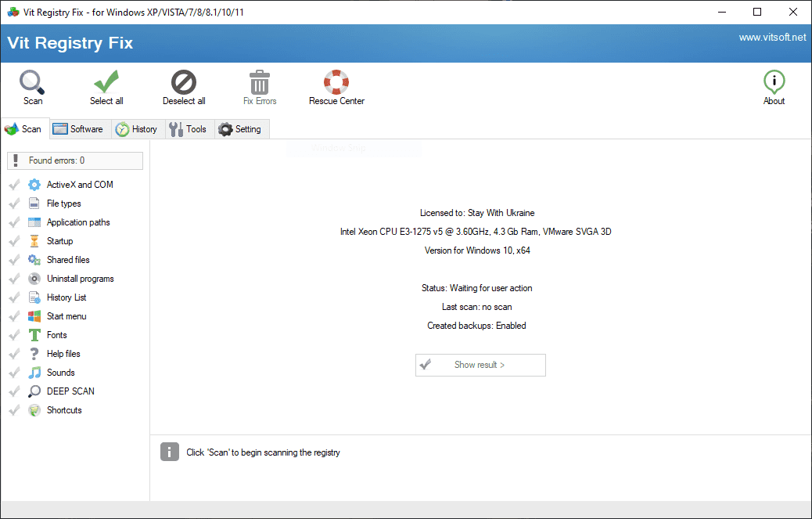Toggle the ActiveX and COM checkmark
Screen dimensions: 812x519
pyautogui.click(x=14, y=185)
